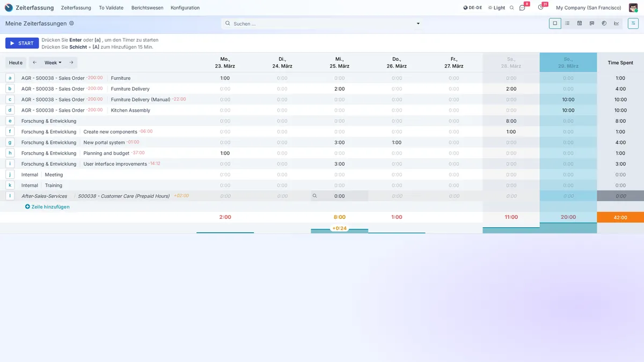The width and height of the screenshot is (644, 362).
Task: Click the gear next to Meine Zeiterfassungen
Action: pyautogui.click(x=70, y=23)
